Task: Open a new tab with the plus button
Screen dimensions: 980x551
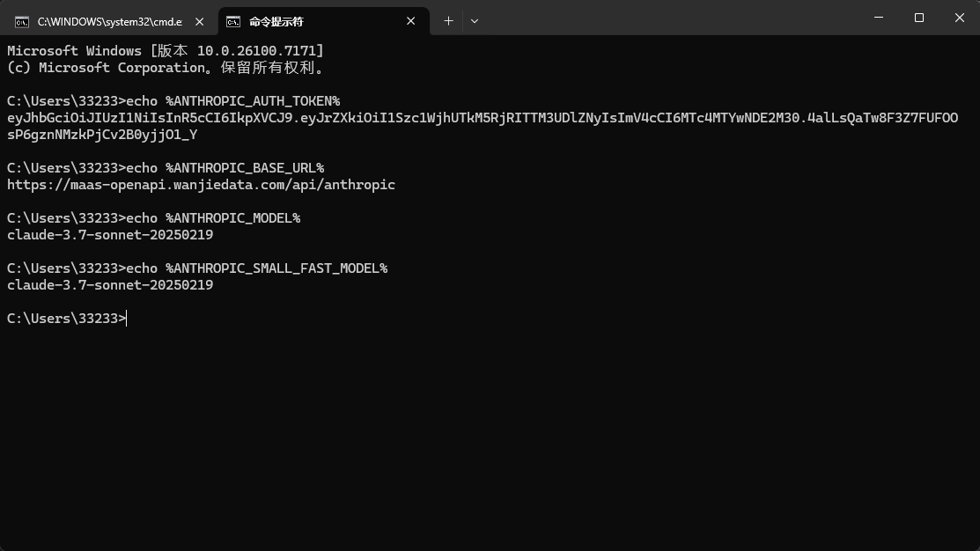Action: [448, 21]
